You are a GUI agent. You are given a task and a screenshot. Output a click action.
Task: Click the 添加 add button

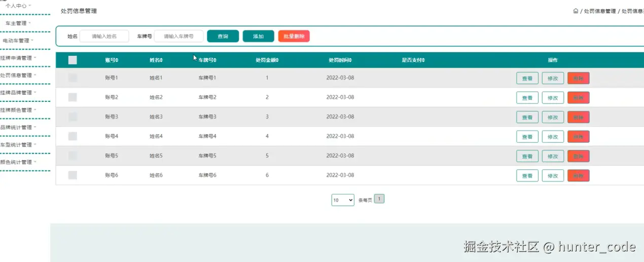[x=259, y=36]
